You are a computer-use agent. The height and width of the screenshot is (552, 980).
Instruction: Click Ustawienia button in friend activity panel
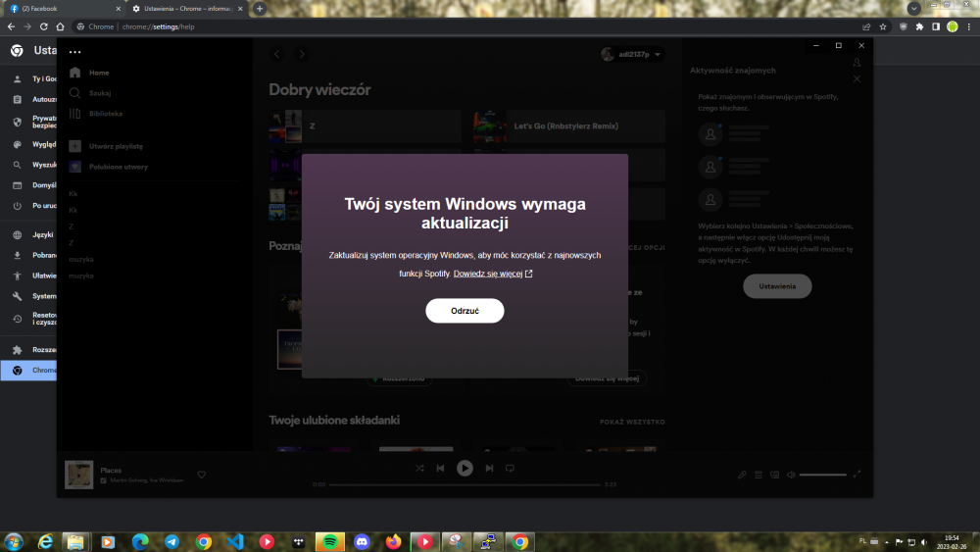(x=777, y=286)
